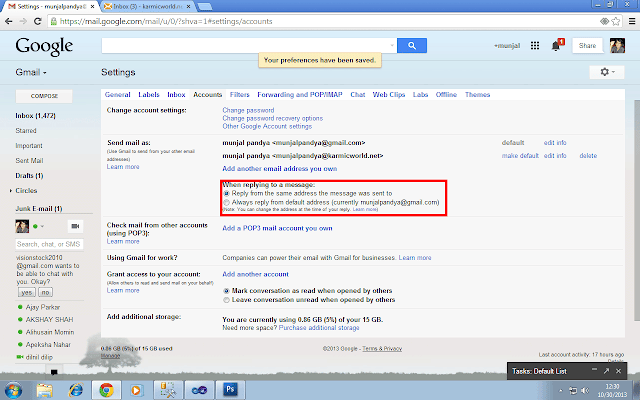Open the chat bubble icon at the sidebar bottom

pos(54,372)
